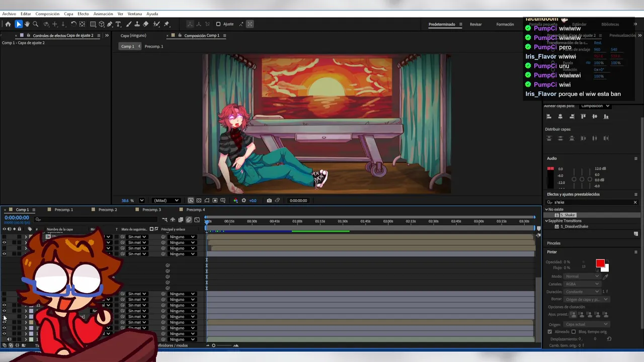Toggle the shy layers switch icon
The width and height of the screenshot is (644, 362).
tap(173, 220)
